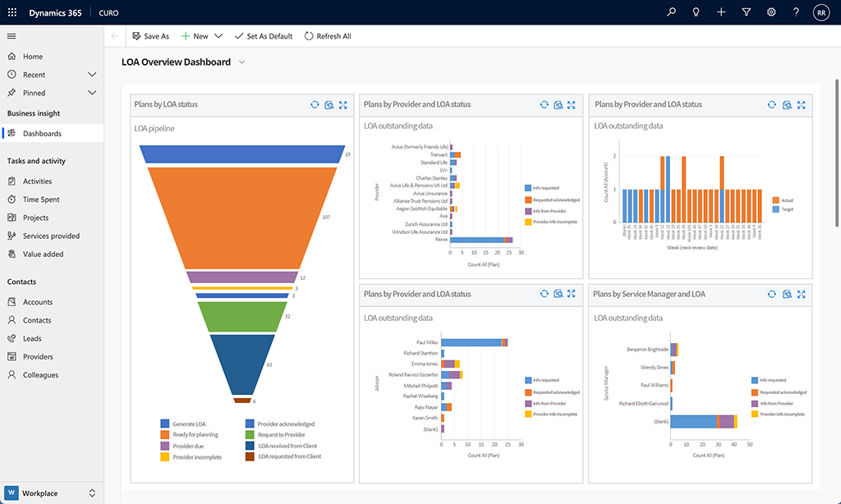Go to Home in the sidebar
This screenshot has width=841, height=504.
[x=52, y=57]
